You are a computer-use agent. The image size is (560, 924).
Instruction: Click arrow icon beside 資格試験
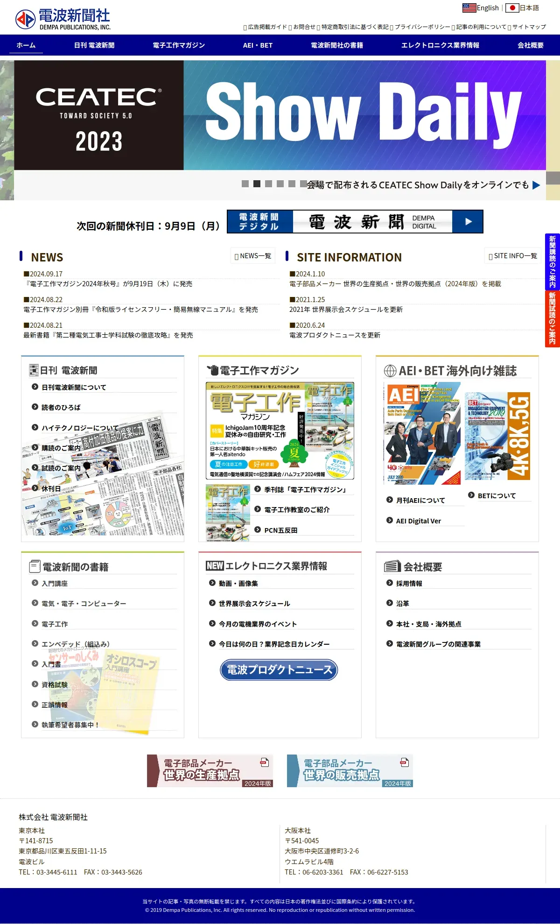35,684
